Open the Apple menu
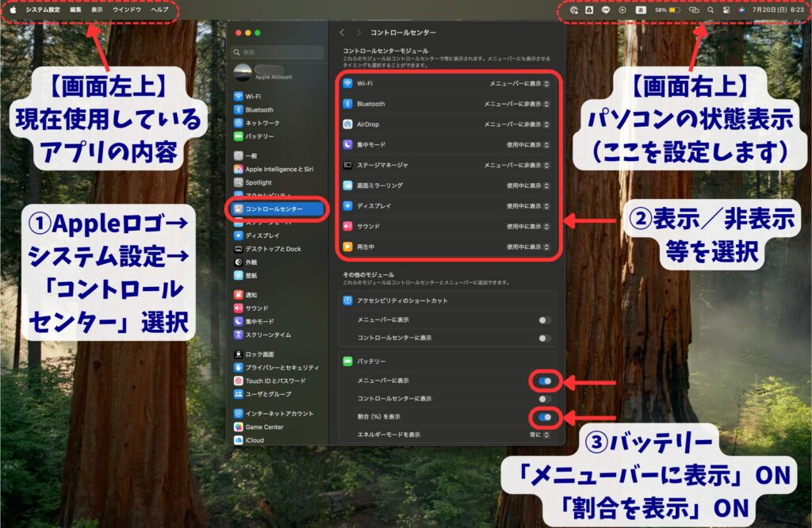Viewport: 812px width, 528px height. pos(13,10)
